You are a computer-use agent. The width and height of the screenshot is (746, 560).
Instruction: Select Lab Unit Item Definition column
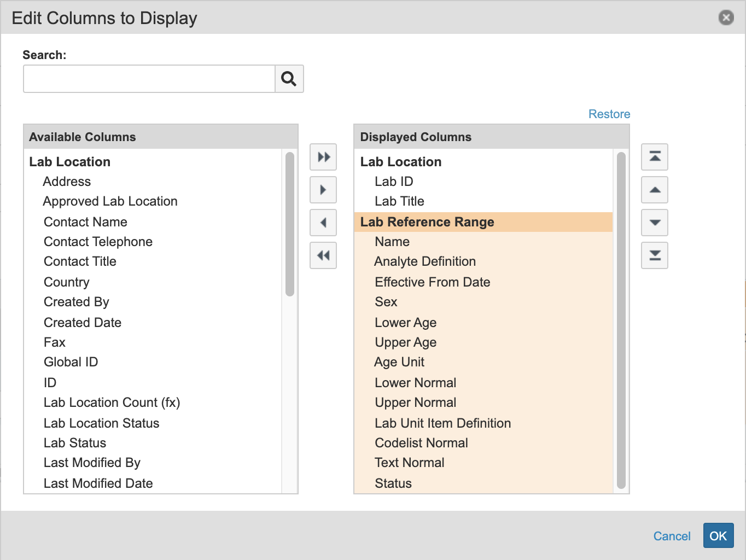(x=442, y=423)
